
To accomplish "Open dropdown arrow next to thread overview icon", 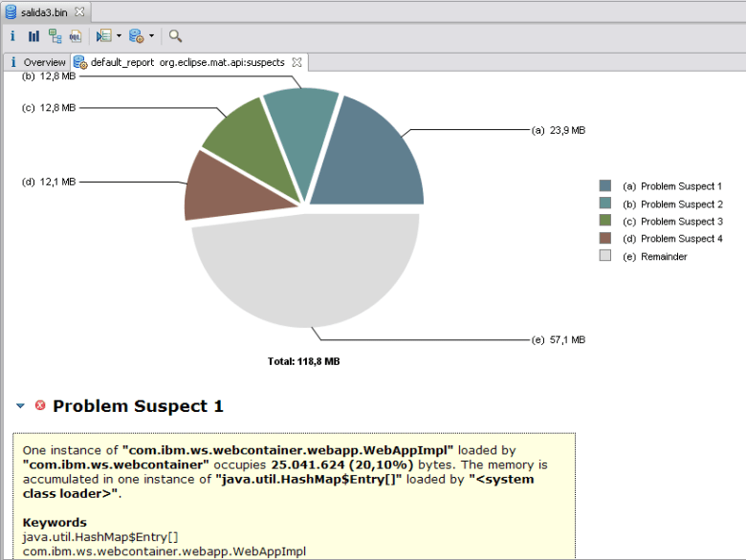I will tap(119, 37).
